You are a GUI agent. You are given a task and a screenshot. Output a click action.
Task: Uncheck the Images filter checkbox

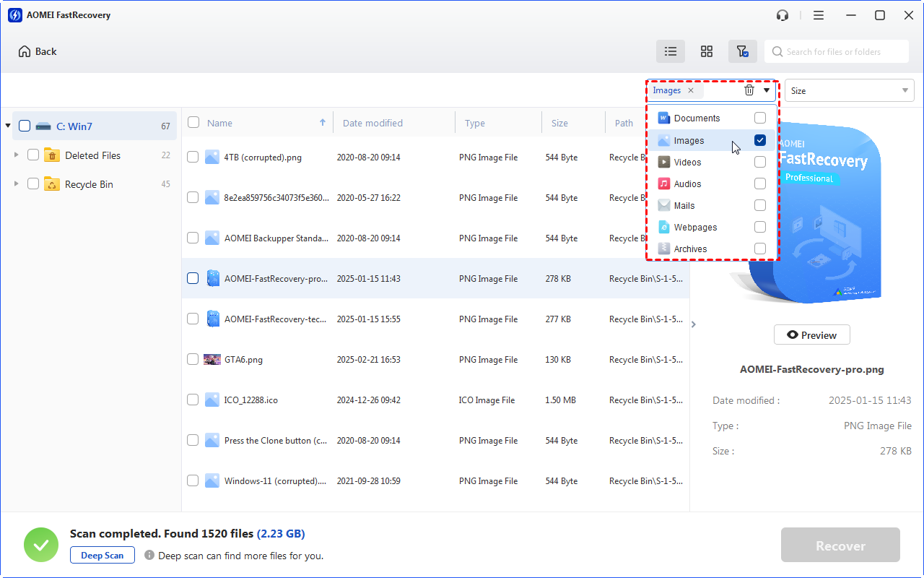760,140
